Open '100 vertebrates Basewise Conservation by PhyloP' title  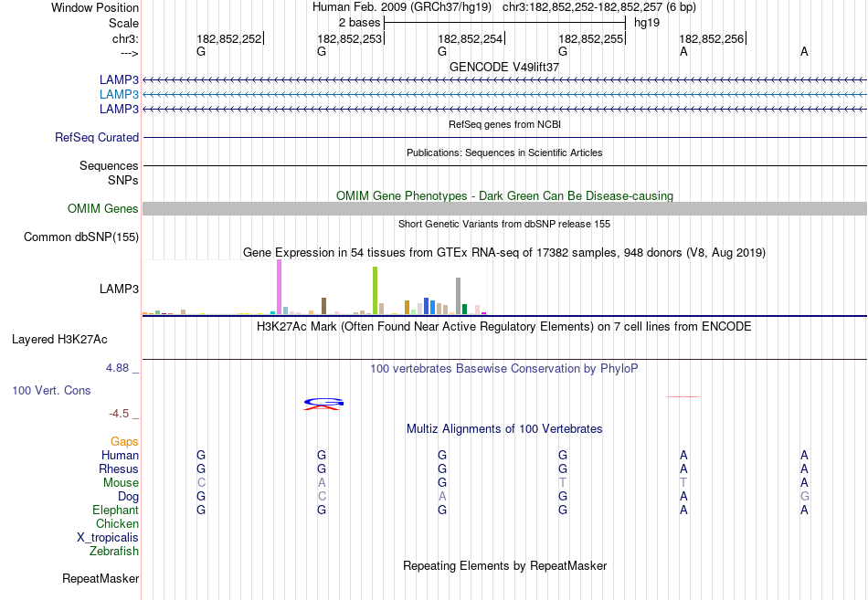(x=504, y=369)
